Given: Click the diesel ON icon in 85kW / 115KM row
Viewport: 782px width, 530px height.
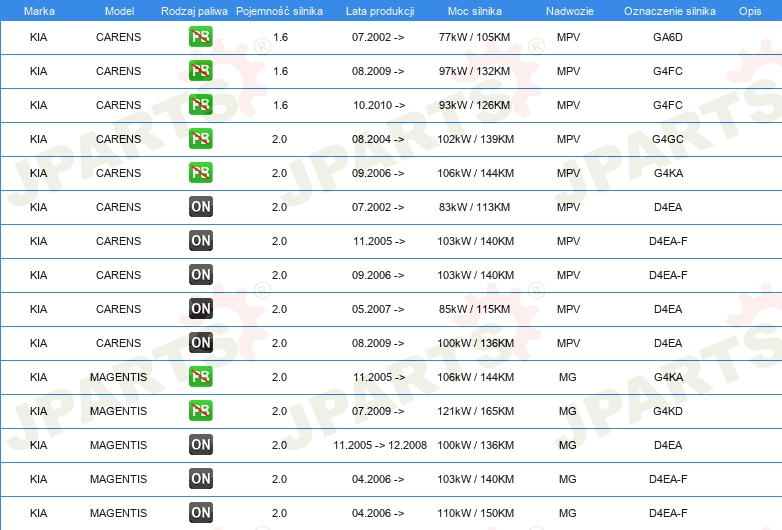Looking at the screenshot, I should coord(200,309).
